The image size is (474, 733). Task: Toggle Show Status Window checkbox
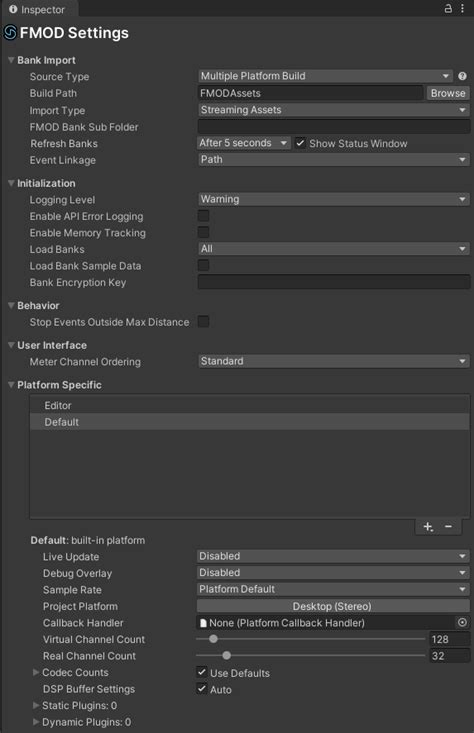(301, 143)
